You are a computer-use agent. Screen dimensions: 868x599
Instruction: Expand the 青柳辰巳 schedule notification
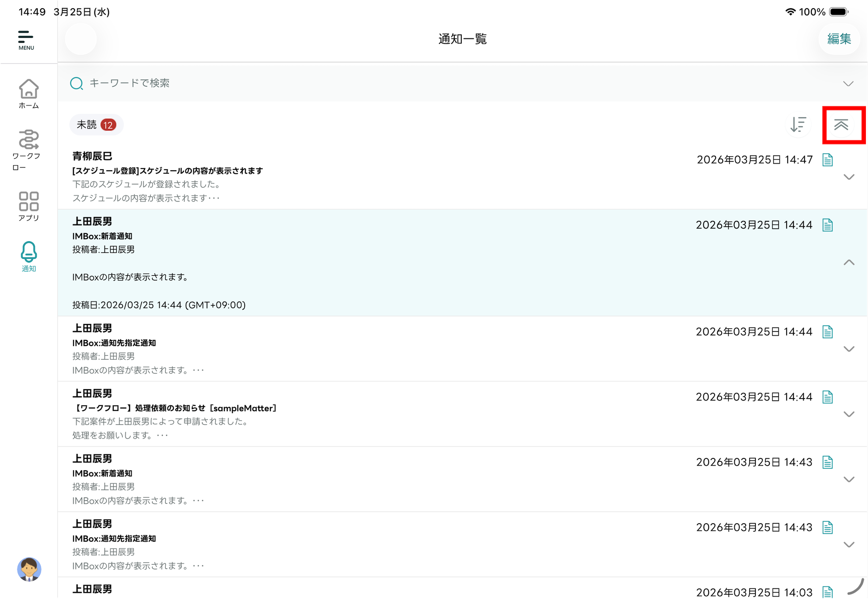(x=849, y=177)
